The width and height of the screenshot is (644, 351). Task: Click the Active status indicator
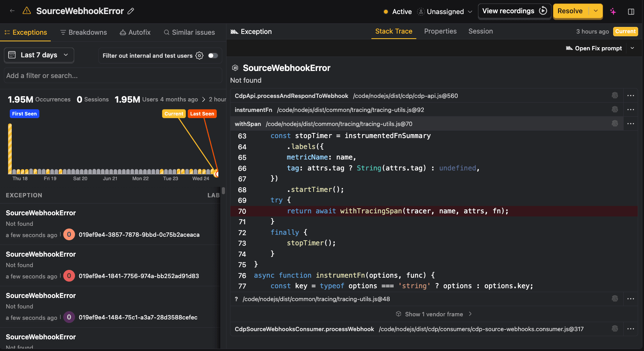pyautogui.click(x=398, y=12)
